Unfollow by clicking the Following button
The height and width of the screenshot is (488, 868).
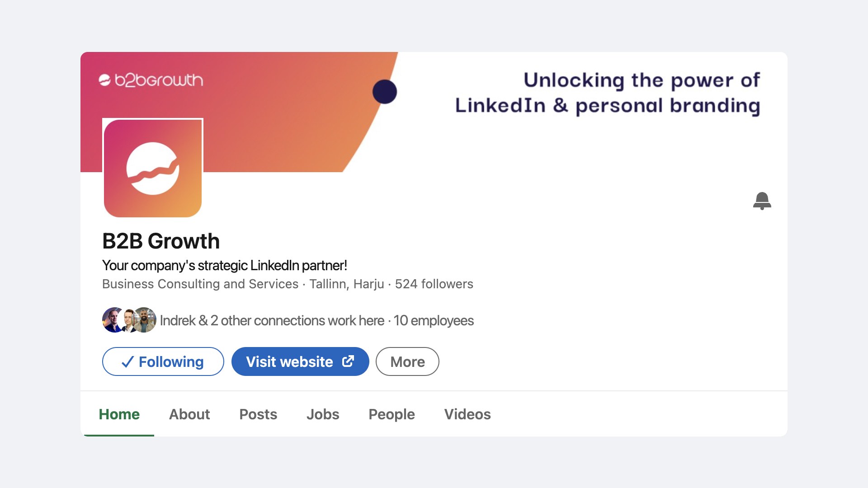pyautogui.click(x=163, y=361)
